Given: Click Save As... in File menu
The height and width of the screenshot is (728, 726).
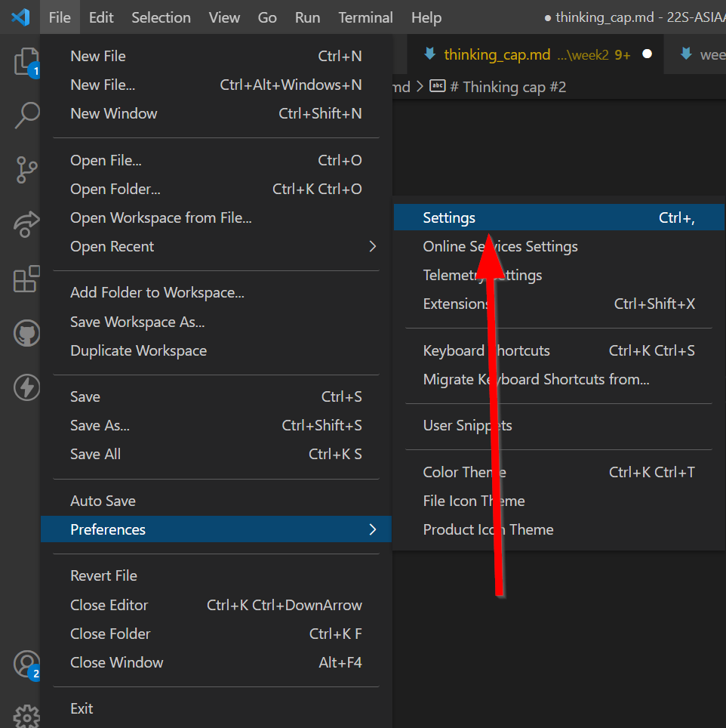Looking at the screenshot, I should pos(100,425).
